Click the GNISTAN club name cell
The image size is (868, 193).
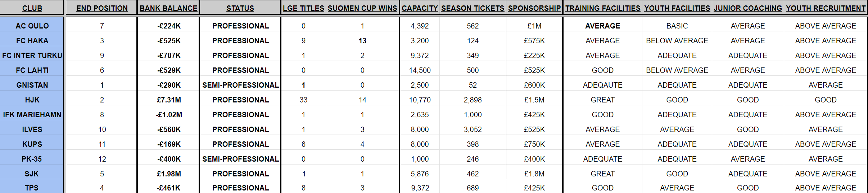pos(32,85)
